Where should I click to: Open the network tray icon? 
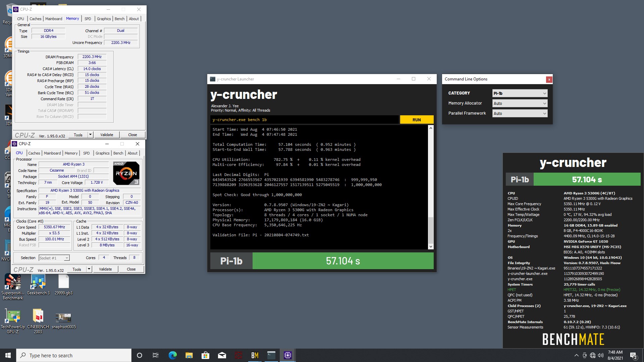click(x=593, y=355)
